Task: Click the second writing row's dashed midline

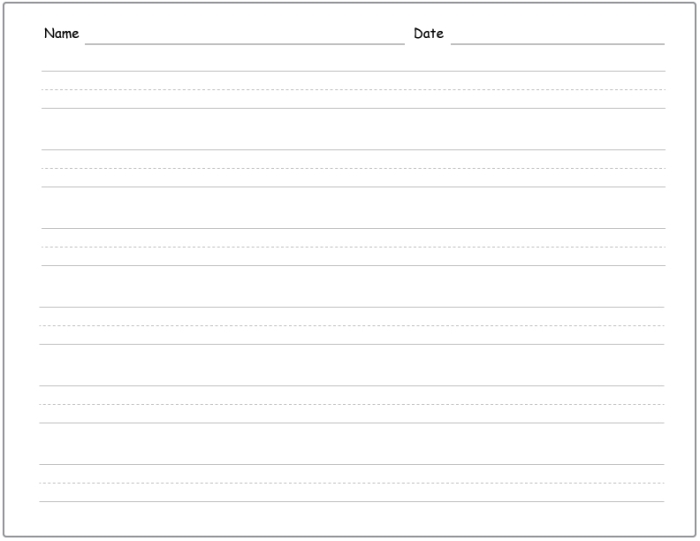Action: coord(353,168)
